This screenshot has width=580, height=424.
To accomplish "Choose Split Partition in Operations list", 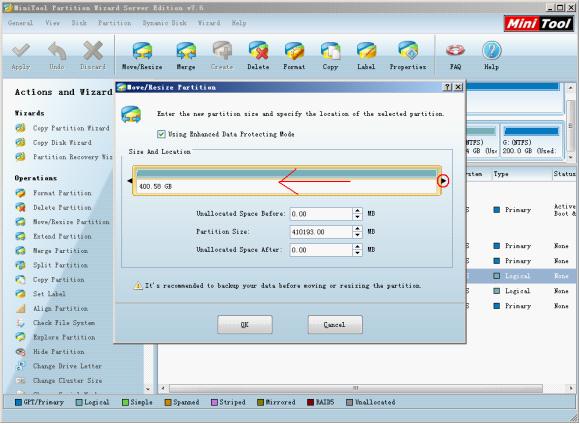I will pyautogui.click(x=52, y=265).
